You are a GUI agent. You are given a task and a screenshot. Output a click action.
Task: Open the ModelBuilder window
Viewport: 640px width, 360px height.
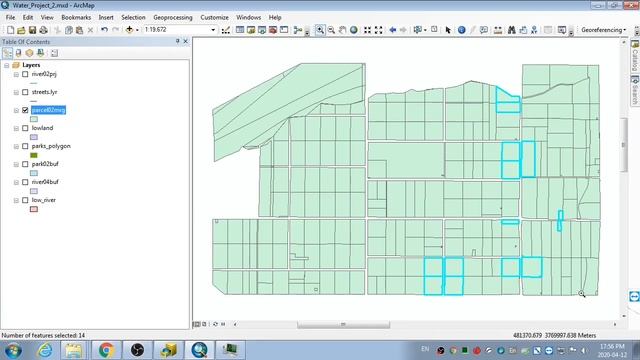point(298,30)
